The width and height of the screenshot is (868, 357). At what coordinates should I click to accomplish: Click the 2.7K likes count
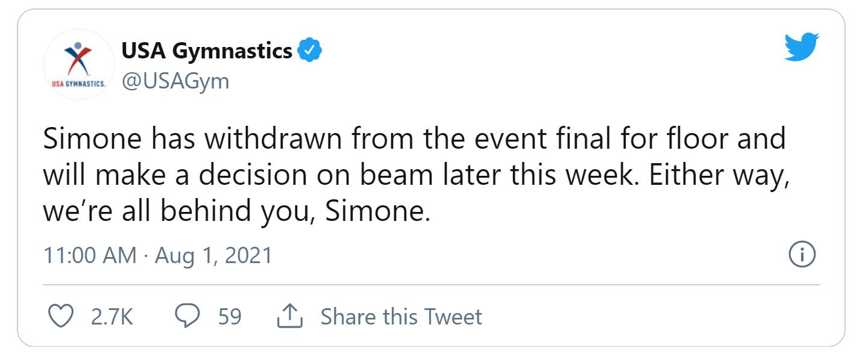pyautogui.click(x=112, y=317)
